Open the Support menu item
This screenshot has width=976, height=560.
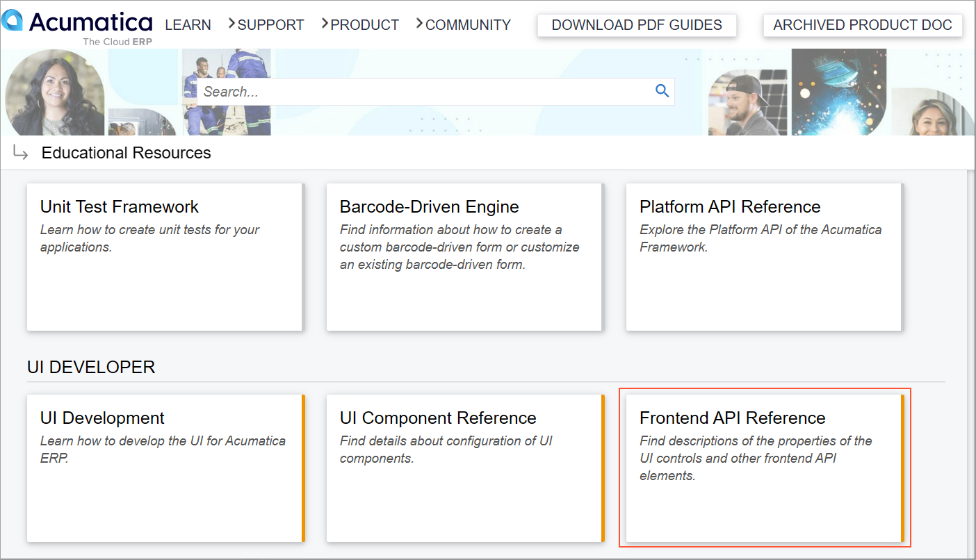point(270,25)
